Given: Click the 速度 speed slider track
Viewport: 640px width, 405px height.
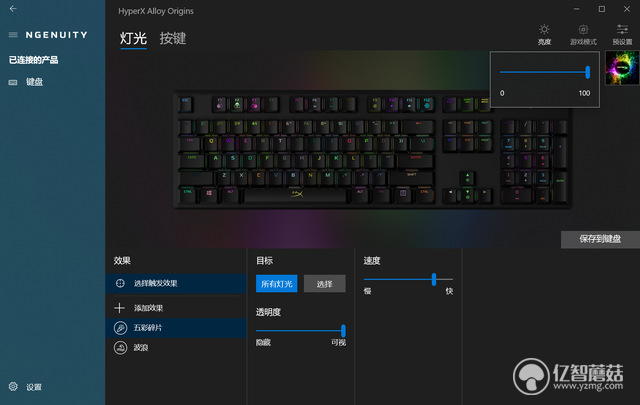Looking at the screenshot, I should [408, 279].
